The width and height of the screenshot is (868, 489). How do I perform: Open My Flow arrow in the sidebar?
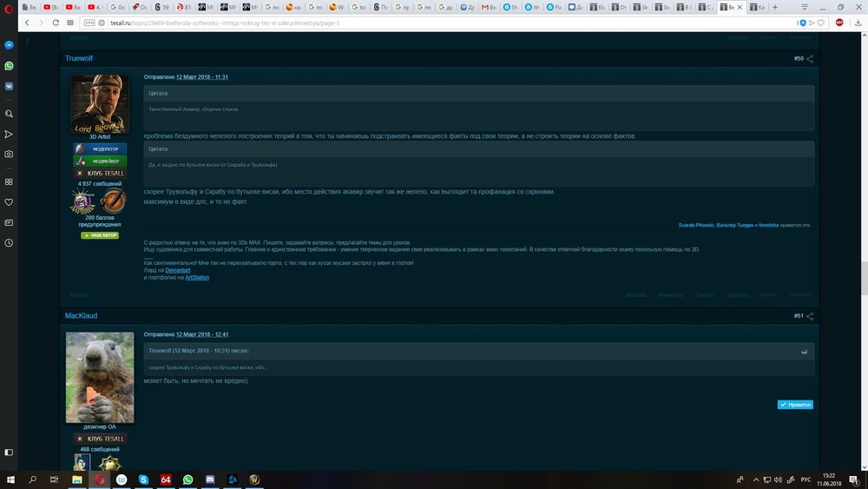[x=9, y=134]
